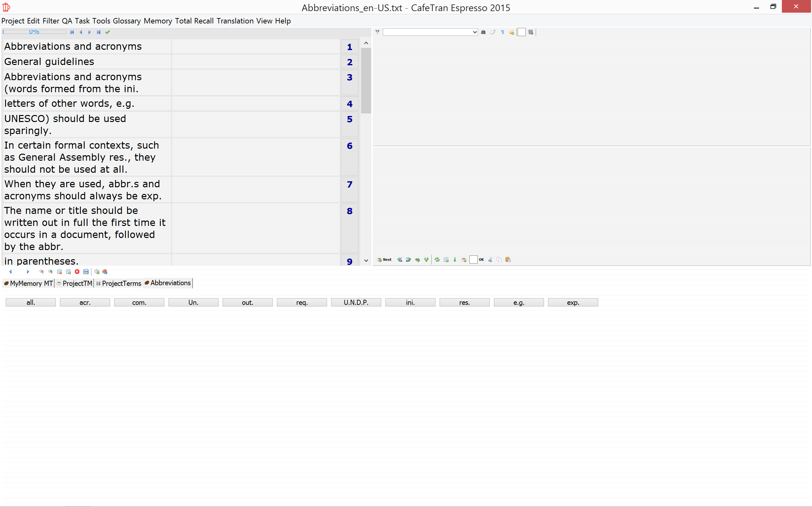Click the U.N.D.P. abbreviation button
The width and height of the screenshot is (812, 507).
[x=356, y=302]
